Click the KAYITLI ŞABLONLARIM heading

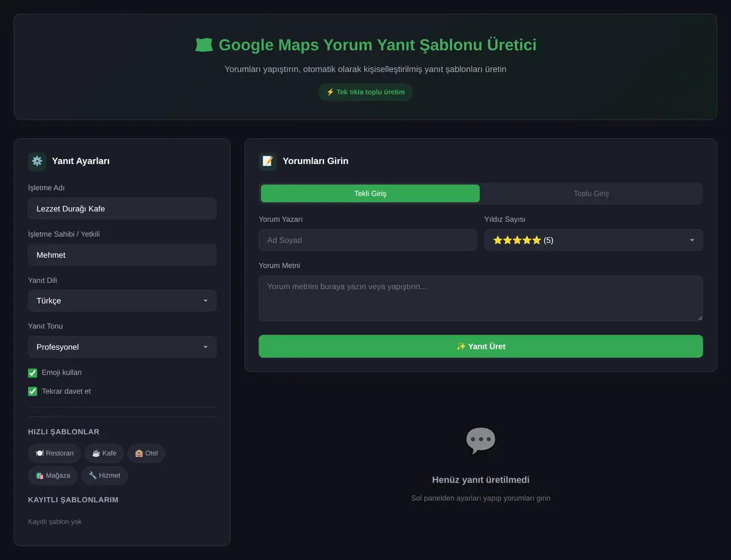(x=73, y=500)
